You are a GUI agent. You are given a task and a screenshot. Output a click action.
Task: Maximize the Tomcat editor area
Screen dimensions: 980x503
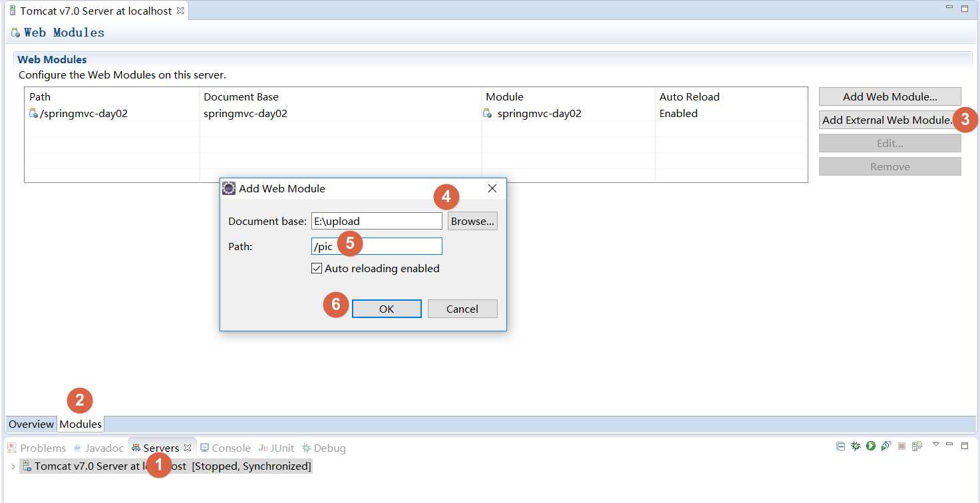[x=965, y=8]
